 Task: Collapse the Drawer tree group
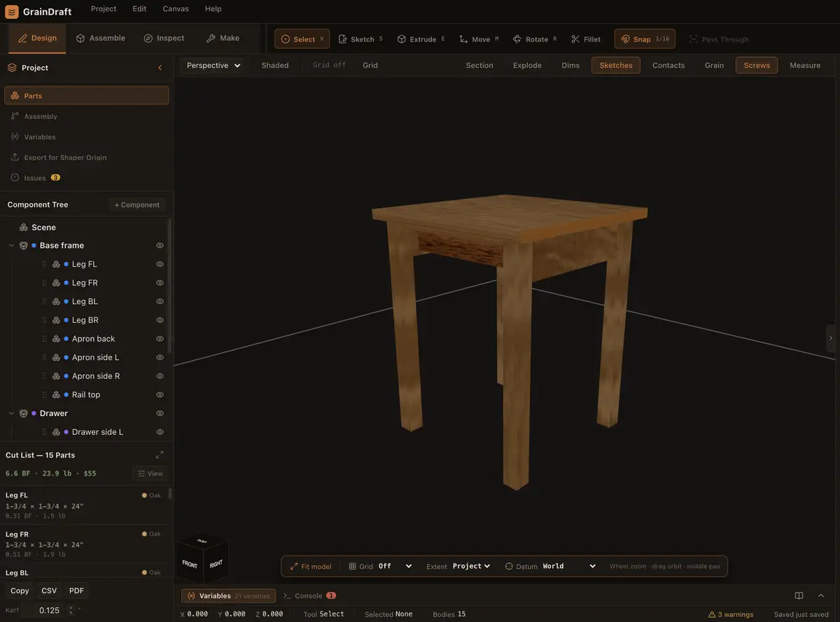click(11, 413)
